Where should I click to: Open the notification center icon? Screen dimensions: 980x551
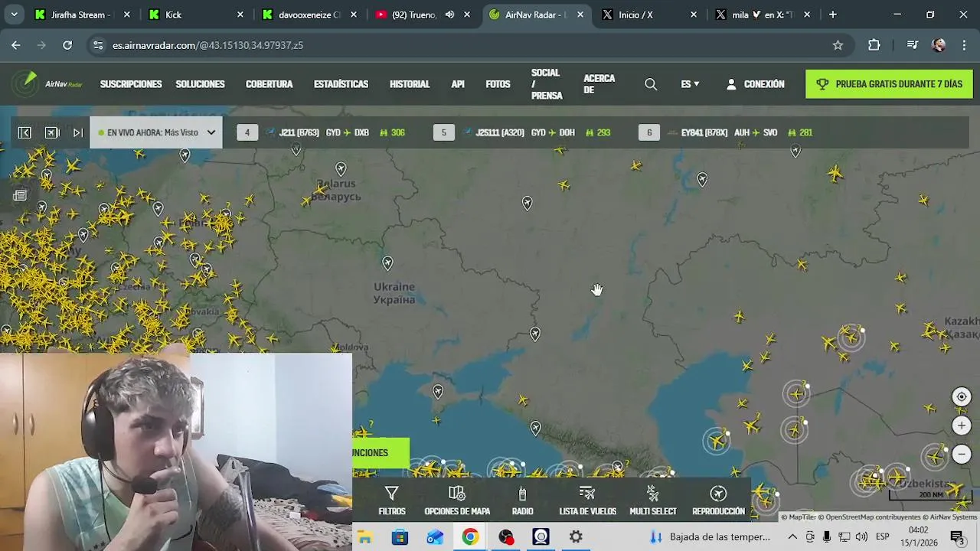click(956, 537)
